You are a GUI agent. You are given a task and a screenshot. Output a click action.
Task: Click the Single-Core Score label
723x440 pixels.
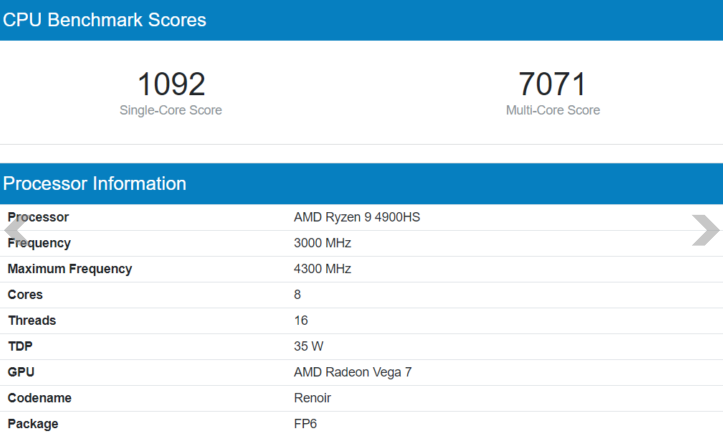pos(171,110)
